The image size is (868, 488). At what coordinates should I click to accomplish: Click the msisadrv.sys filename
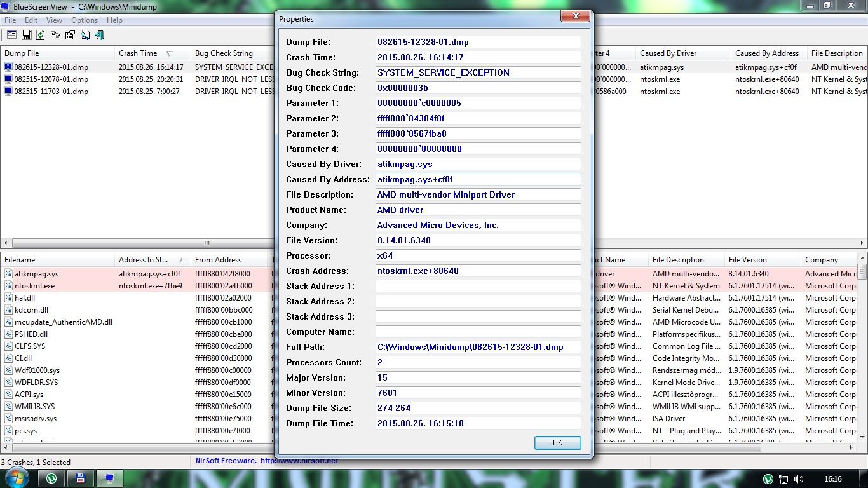(x=36, y=419)
